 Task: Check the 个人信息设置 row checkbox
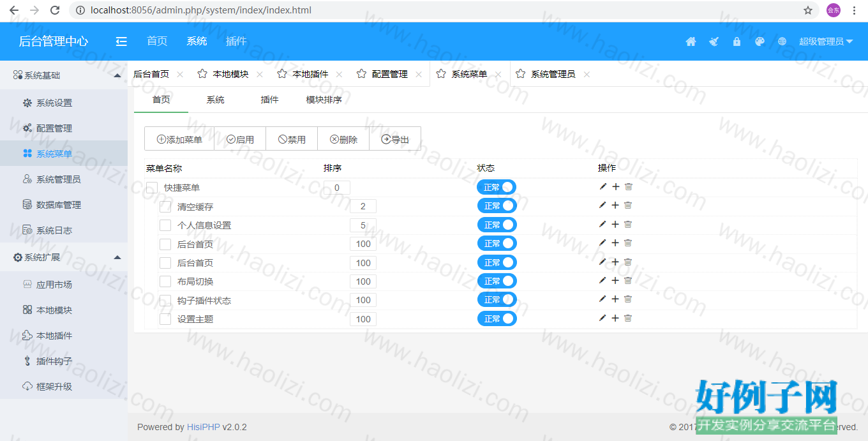165,225
